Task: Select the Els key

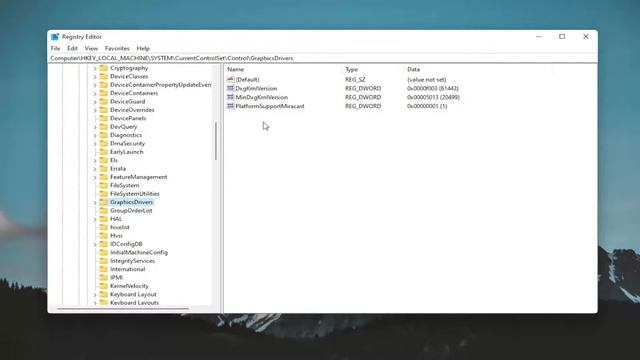Action: [113, 160]
